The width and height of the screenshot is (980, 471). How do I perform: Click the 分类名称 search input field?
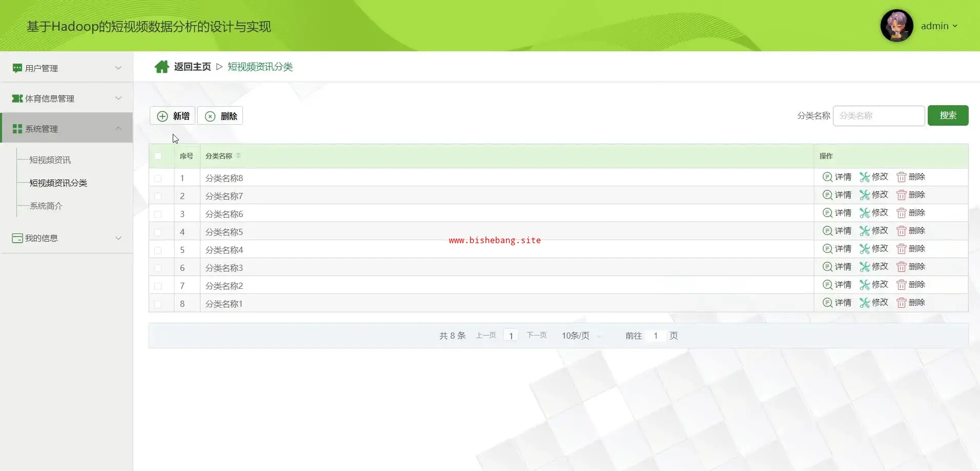click(879, 116)
